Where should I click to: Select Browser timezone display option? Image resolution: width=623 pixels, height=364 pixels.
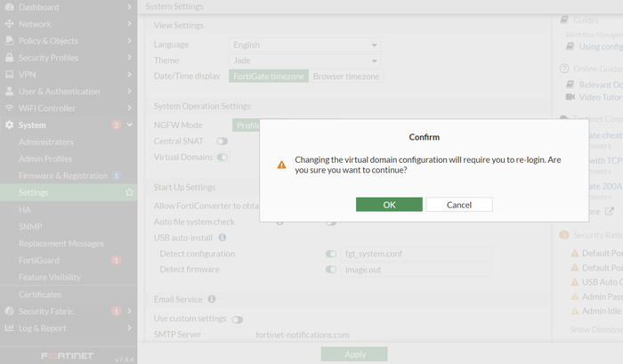coord(346,77)
